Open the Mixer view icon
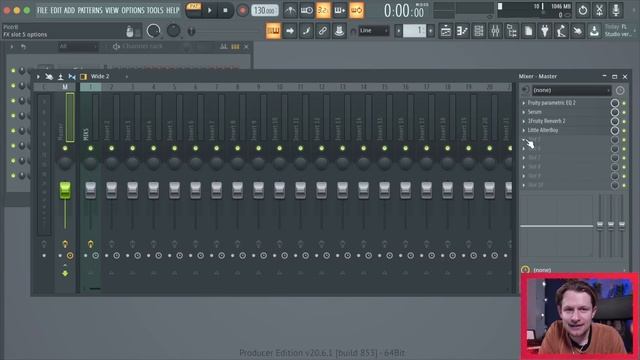Screen dimensions: 640x360 pyautogui.click(x=495, y=31)
